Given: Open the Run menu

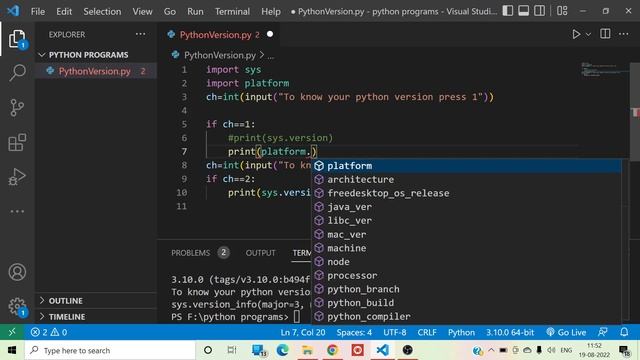Looking at the screenshot, I should coord(195,11).
